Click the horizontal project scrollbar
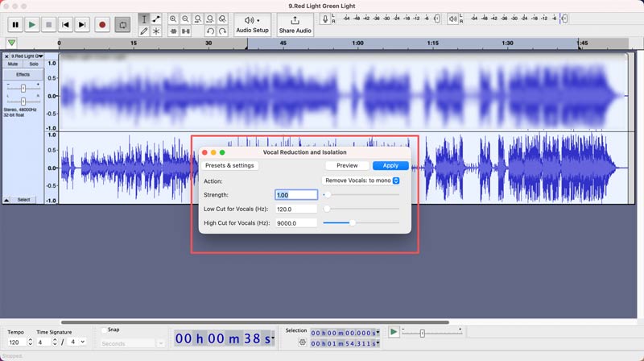Image resolution: width=644 pixels, height=361 pixels. [254, 322]
